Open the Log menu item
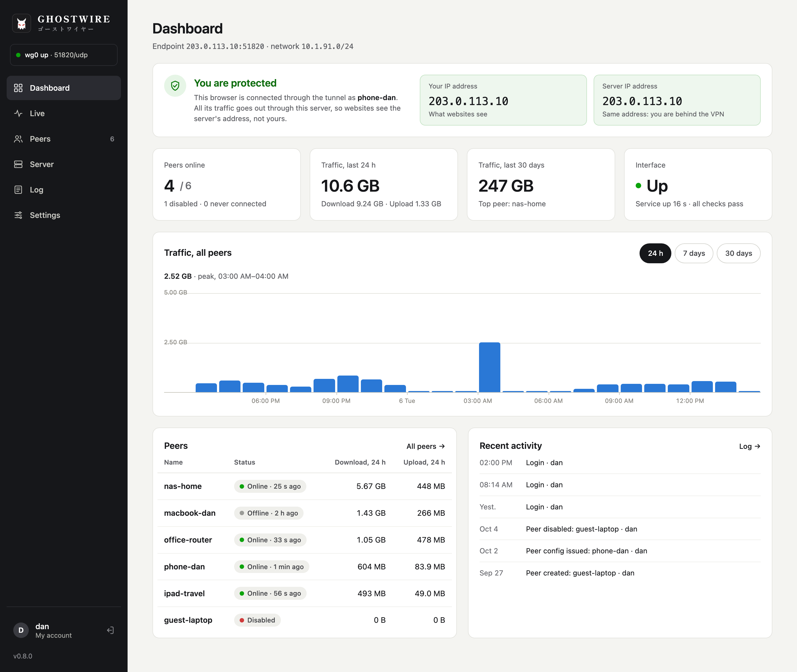Viewport: 797px width, 672px height. [x=64, y=190]
